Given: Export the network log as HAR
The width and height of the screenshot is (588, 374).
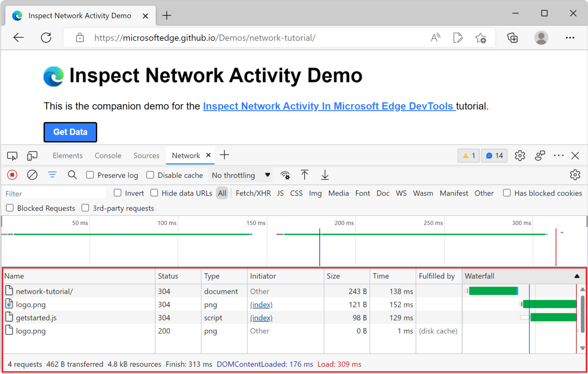Looking at the screenshot, I should click(325, 175).
